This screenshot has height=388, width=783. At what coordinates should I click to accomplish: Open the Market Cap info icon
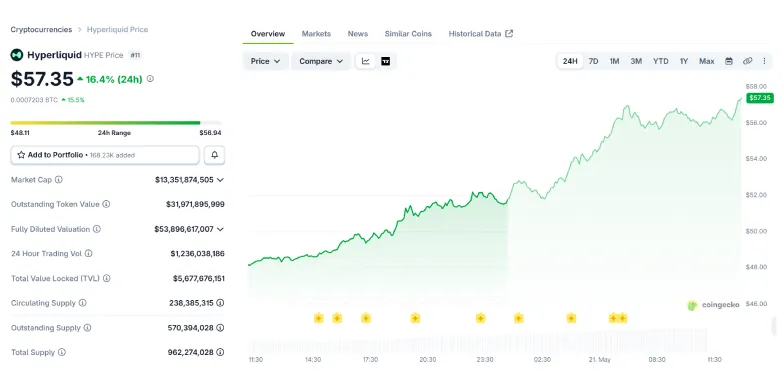[x=58, y=180]
